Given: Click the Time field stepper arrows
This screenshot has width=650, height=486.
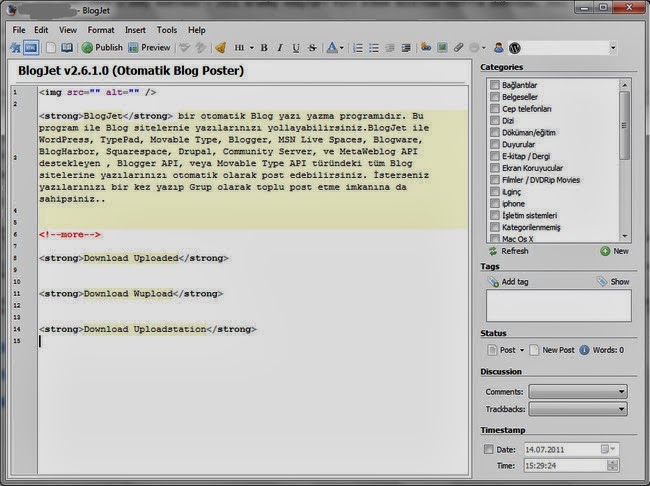Looking at the screenshot, I should [x=612, y=465].
